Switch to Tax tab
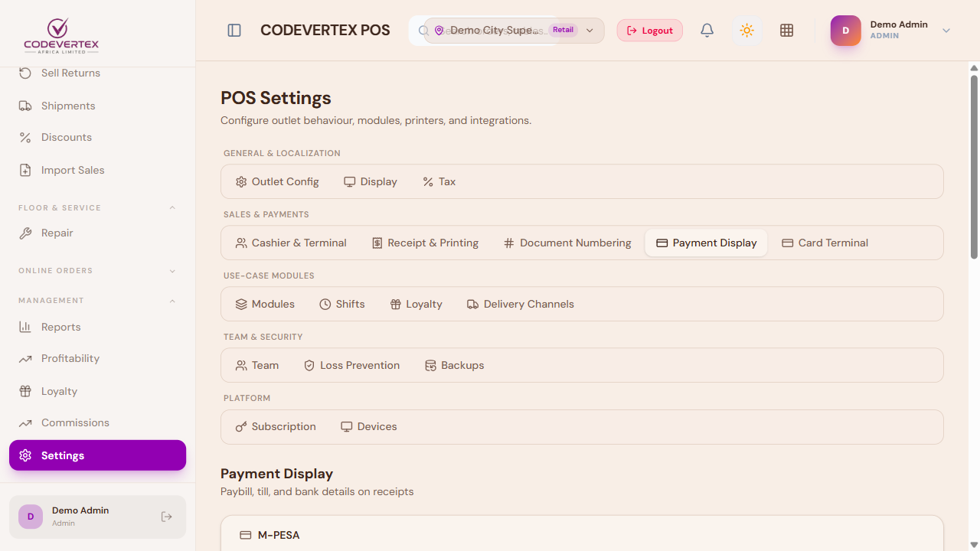 point(439,181)
